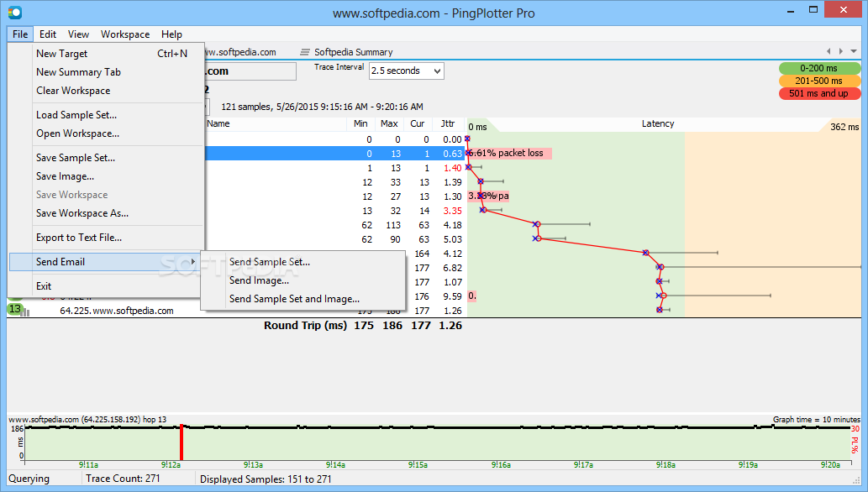Screen dimensions: 868x492
Task: Click PingPlotter app icon in title bar
Action: click(x=15, y=13)
